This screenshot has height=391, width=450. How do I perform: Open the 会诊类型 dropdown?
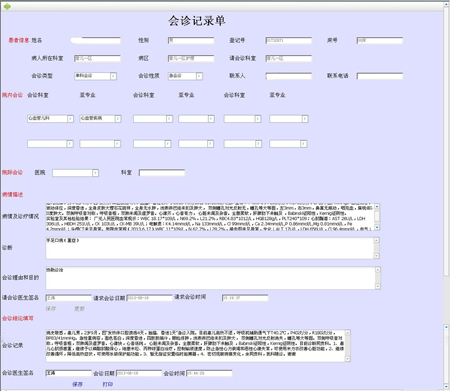pyautogui.click(x=113, y=76)
